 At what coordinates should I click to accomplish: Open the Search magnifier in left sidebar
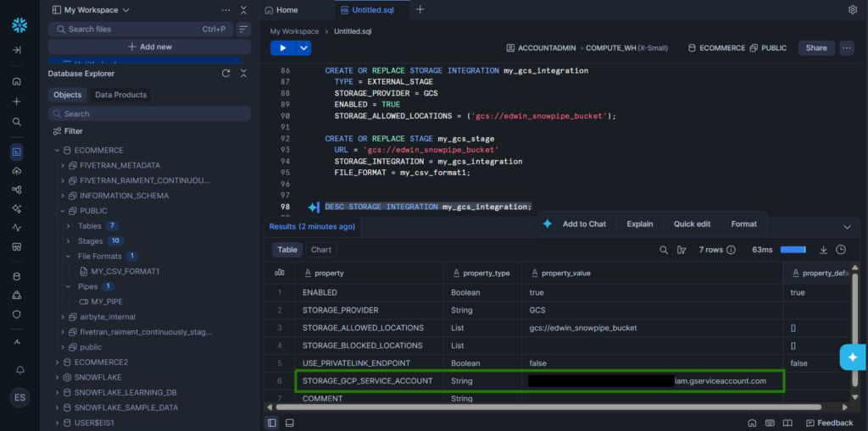click(17, 122)
